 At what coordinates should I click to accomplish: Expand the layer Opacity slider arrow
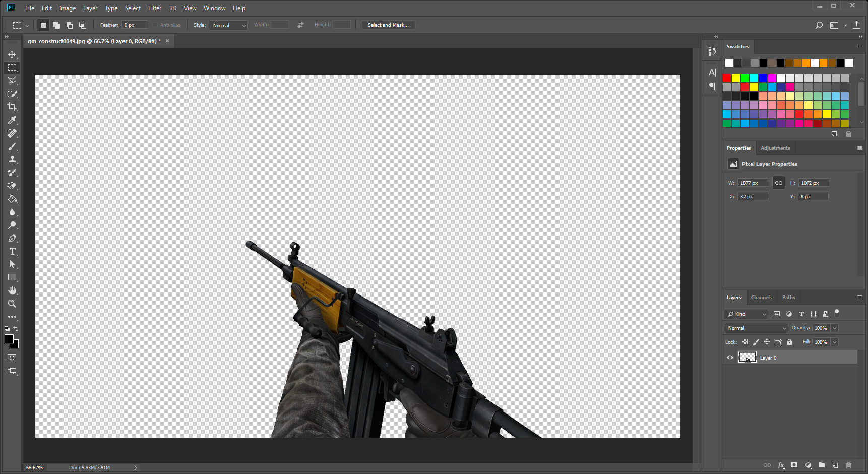point(835,328)
